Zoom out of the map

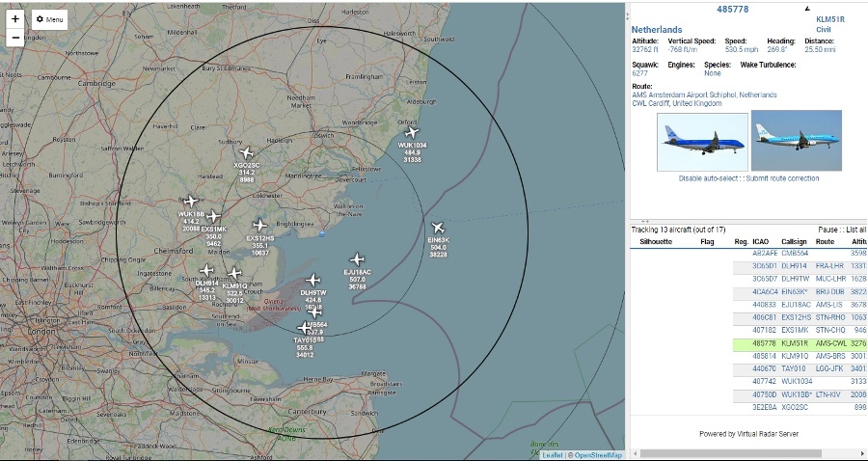point(15,37)
